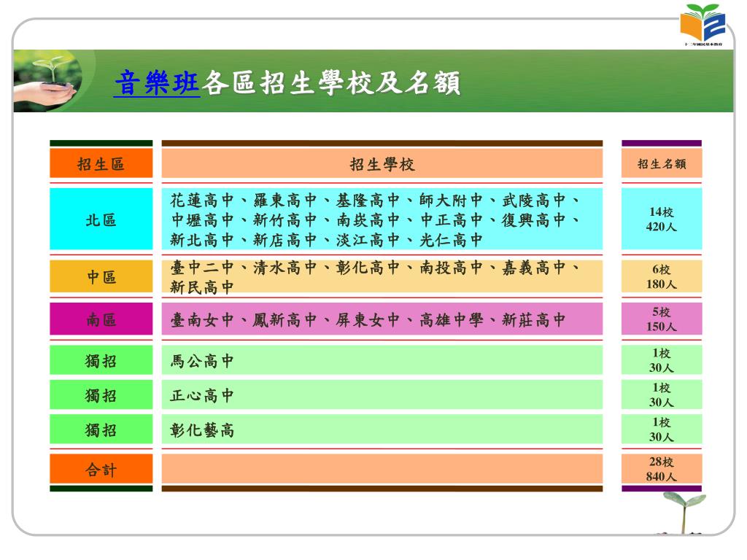Select the 中區 region cell
This screenshot has width=747, height=560.
click(x=101, y=276)
